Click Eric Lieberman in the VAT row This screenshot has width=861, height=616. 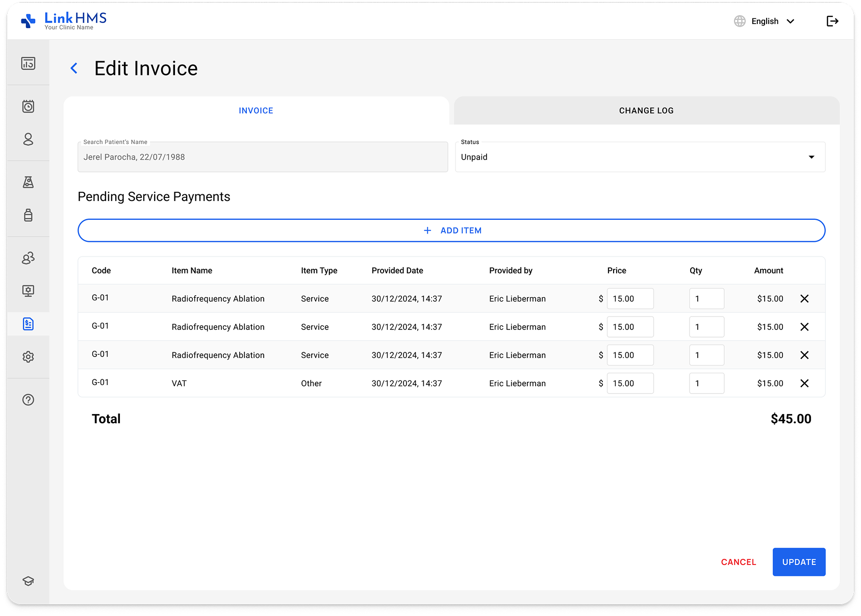[517, 383]
